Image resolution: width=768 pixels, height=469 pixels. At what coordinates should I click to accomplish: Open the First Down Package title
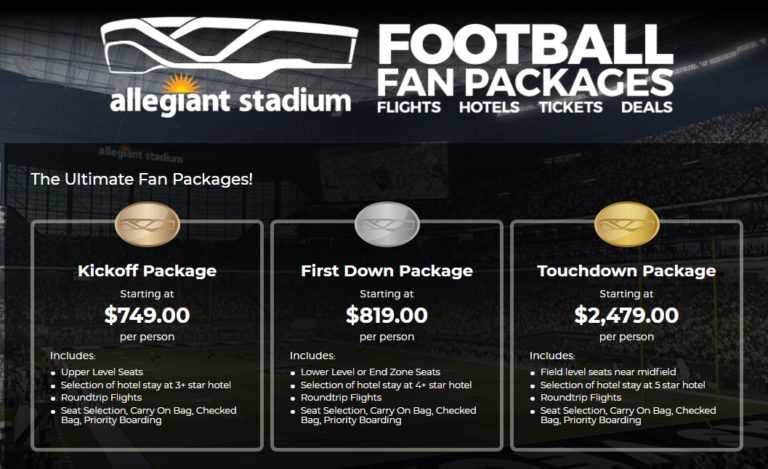pyautogui.click(x=387, y=271)
